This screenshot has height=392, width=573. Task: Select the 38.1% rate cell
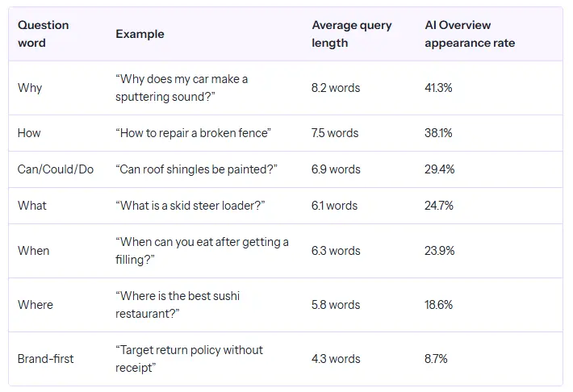point(438,133)
